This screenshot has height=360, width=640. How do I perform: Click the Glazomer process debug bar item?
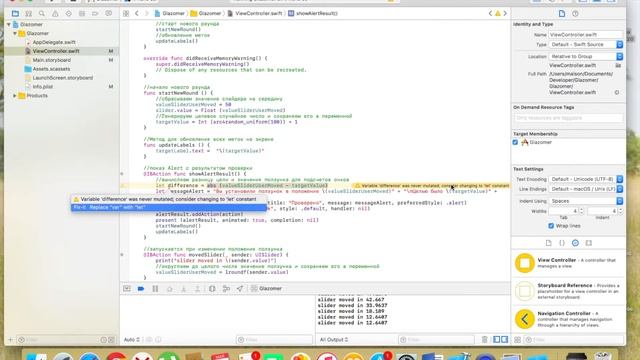click(266, 289)
